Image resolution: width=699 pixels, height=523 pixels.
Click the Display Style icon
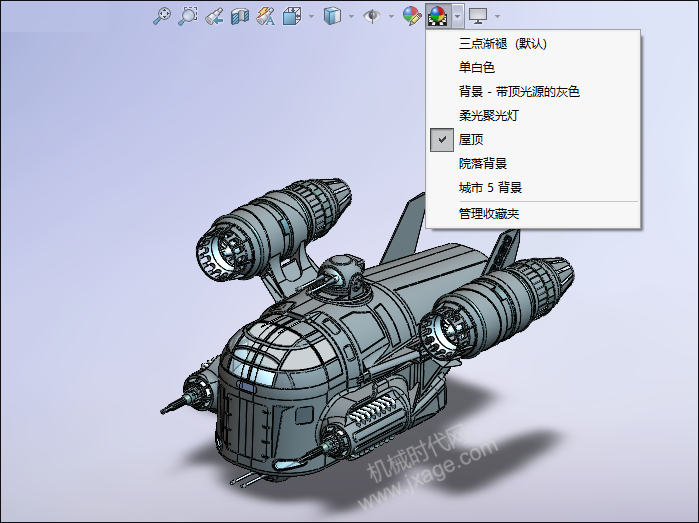click(x=332, y=16)
